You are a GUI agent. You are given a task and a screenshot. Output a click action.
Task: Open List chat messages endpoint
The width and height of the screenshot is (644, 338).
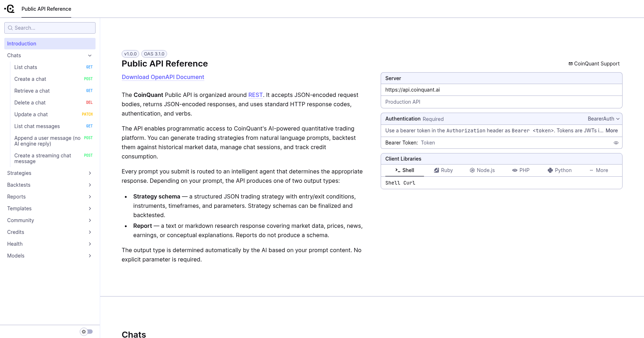click(53, 126)
